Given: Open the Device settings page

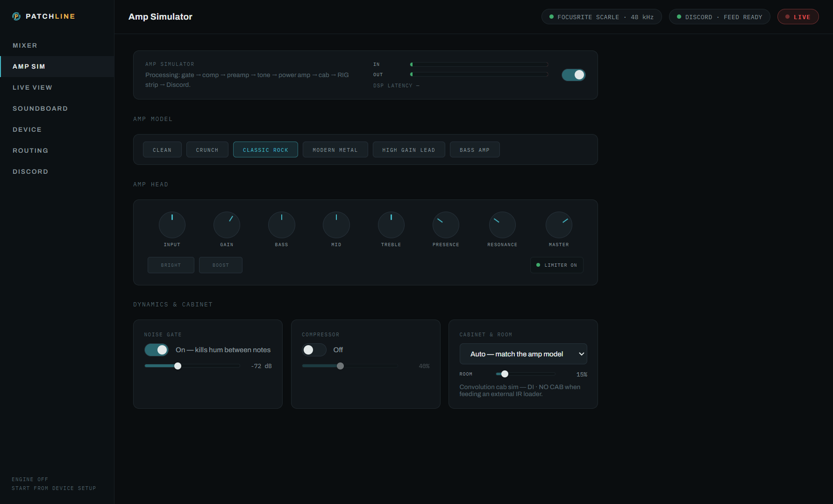Looking at the screenshot, I should (57, 129).
